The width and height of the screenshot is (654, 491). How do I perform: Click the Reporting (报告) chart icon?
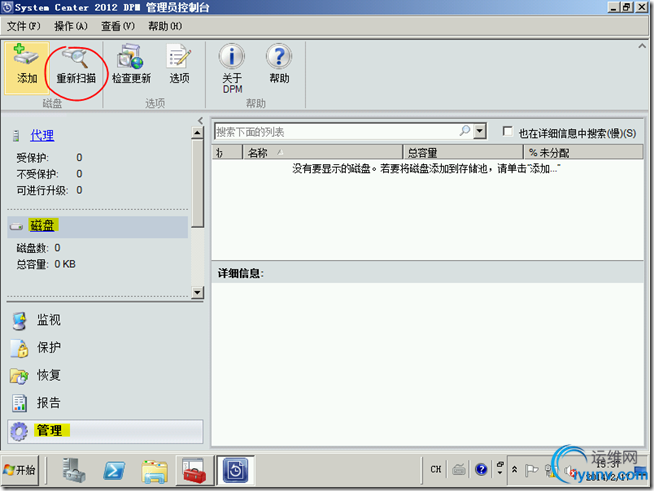click(19, 403)
